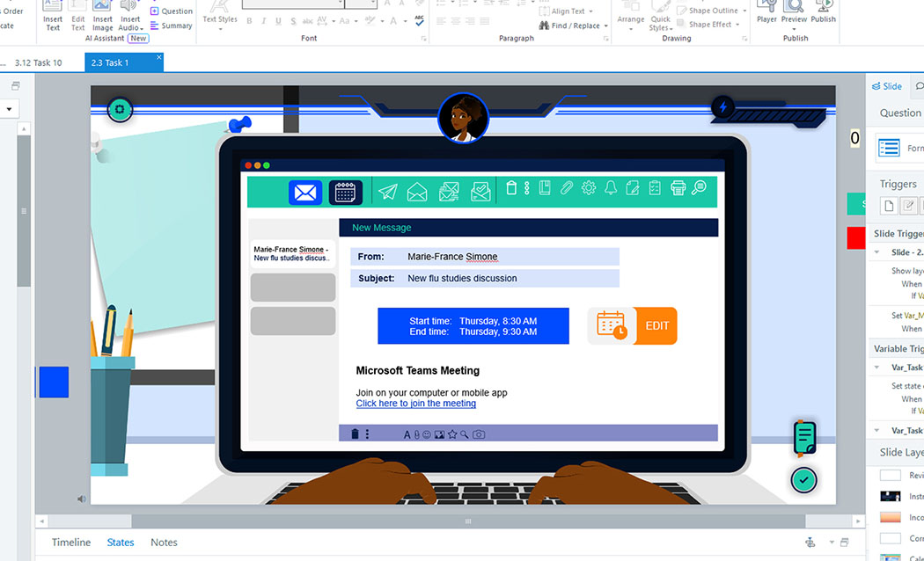Viewport: 924px width, 561px height.
Task: Open the Timeline tab
Action: [70, 543]
